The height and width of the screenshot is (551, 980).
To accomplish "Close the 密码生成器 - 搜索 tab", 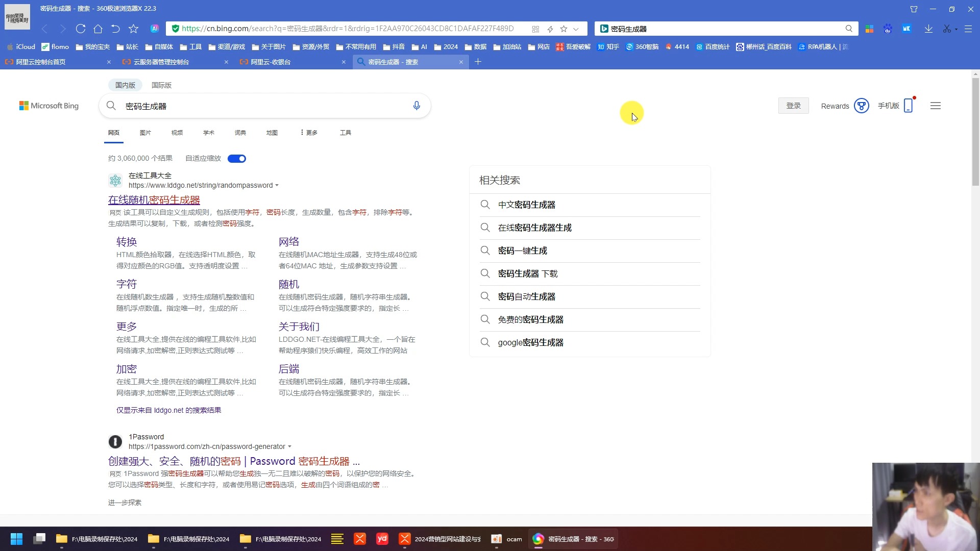I will coord(461,62).
